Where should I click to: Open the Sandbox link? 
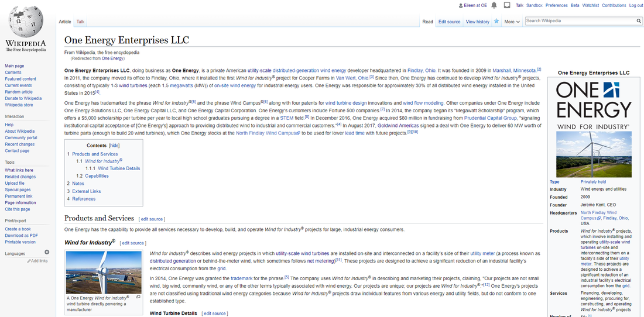tap(535, 5)
